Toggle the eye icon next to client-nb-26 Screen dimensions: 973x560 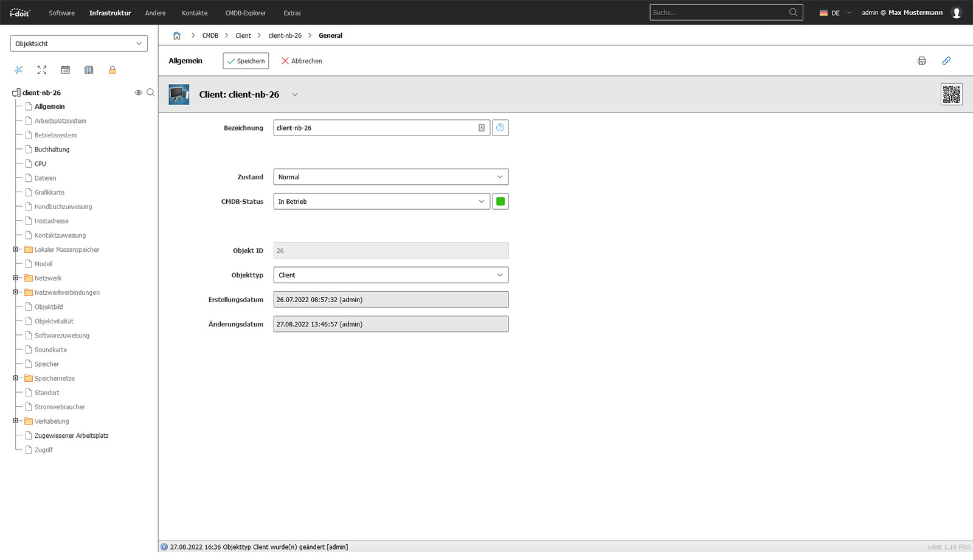pos(138,93)
